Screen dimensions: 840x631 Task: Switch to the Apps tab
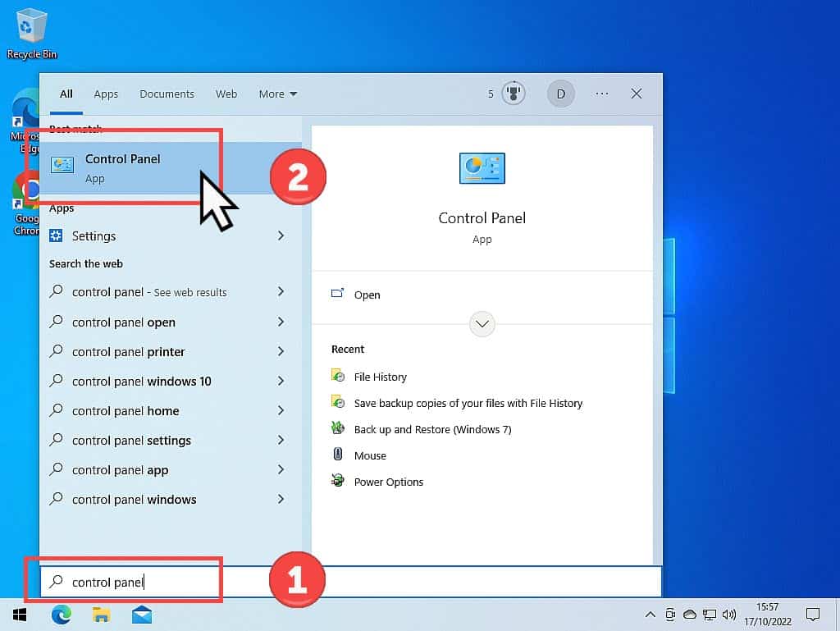tap(106, 94)
